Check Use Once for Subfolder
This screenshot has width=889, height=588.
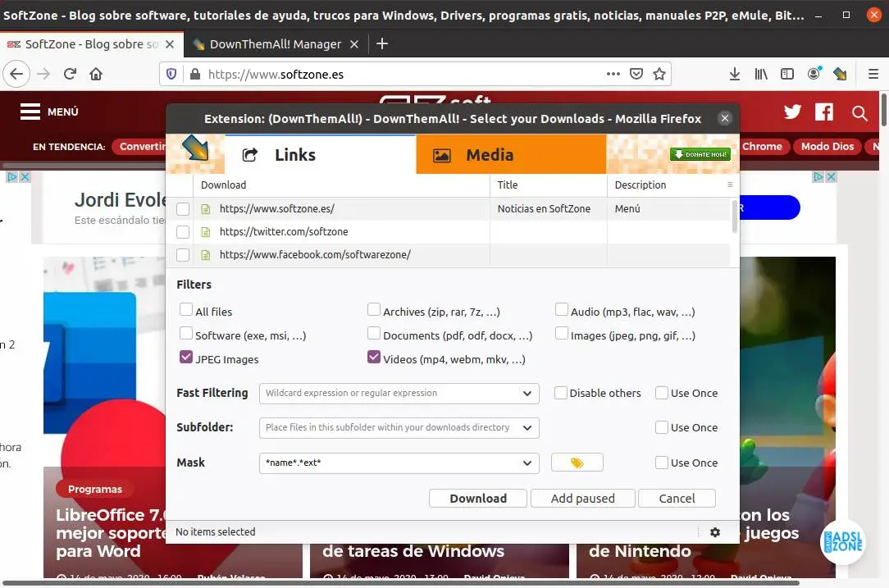pos(661,427)
